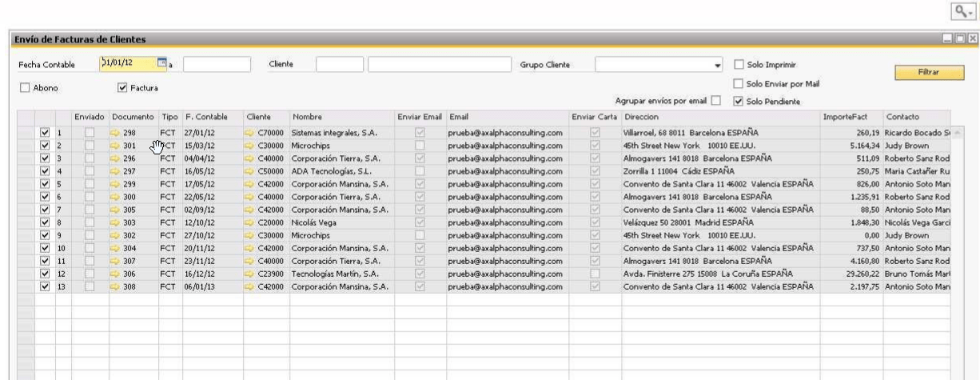This screenshot has width=980, height=380.
Task: Open link arrow for document 301
Action: 116,146
